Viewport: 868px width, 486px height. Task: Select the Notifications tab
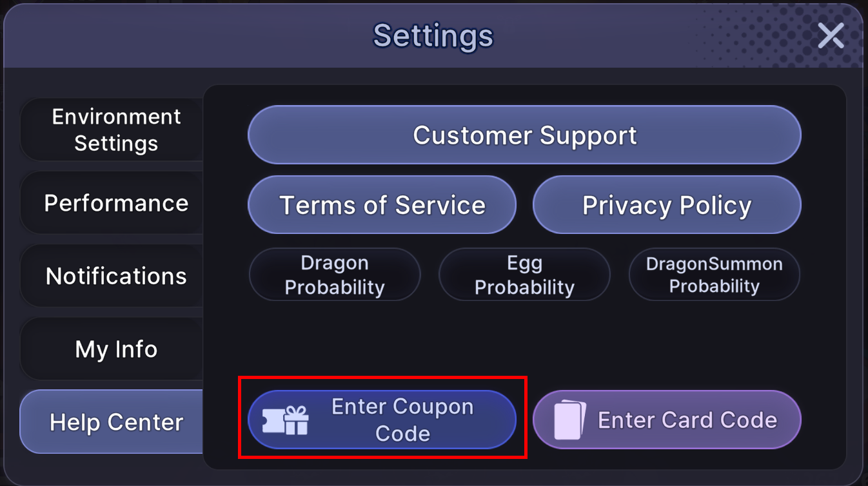coord(115,276)
